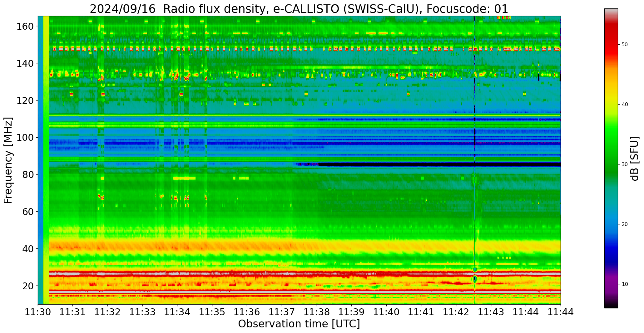Click the 11:30 time tick label
644x333 pixels.
pos(38,312)
